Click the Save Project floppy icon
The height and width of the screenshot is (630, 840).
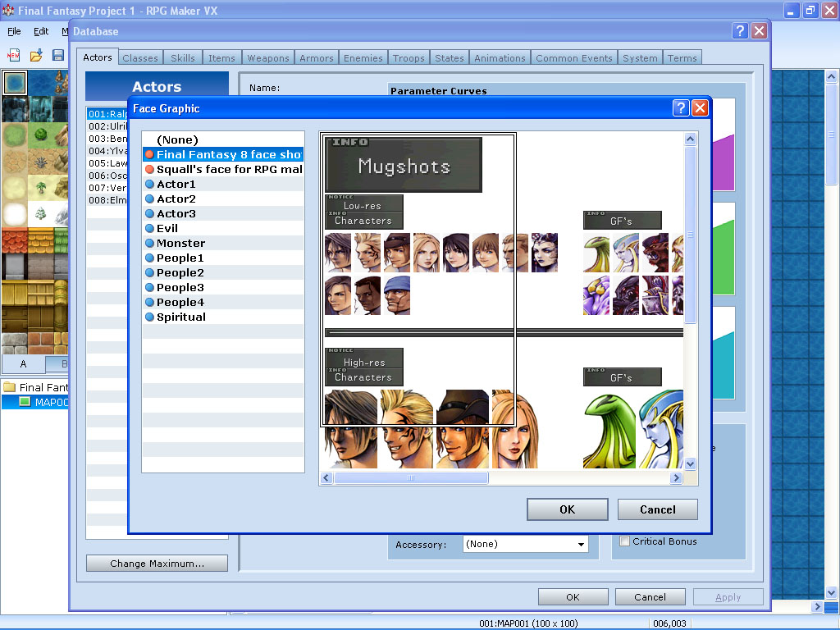58,55
